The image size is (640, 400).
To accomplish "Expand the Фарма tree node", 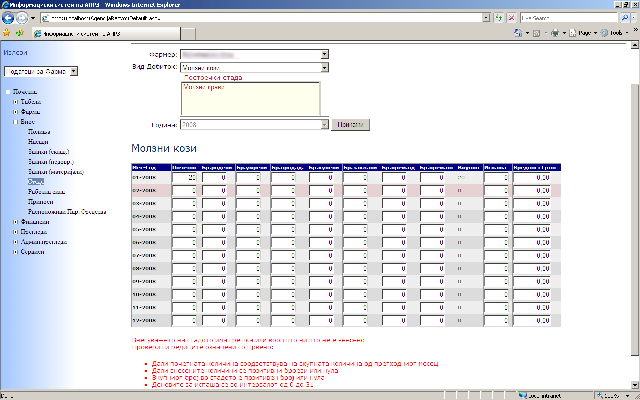I will pyautogui.click(x=14, y=111).
